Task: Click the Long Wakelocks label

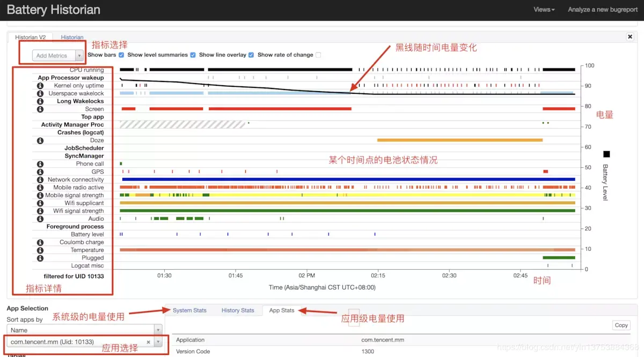Action: [x=80, y=101]
